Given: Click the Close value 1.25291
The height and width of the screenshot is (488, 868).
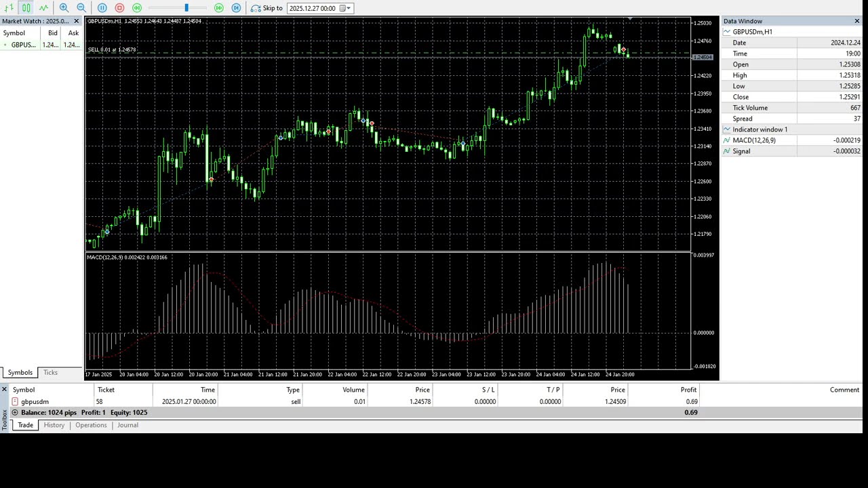Looking at the screenshot, I should [x=850, y=97].
